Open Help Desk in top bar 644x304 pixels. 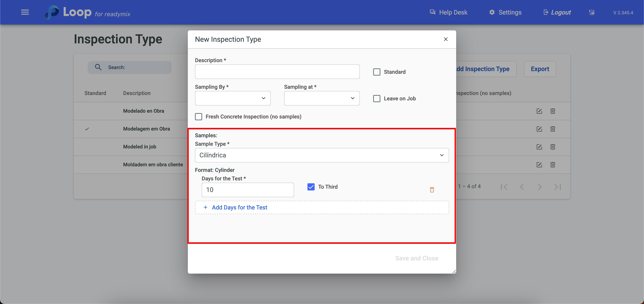[448, 12]
